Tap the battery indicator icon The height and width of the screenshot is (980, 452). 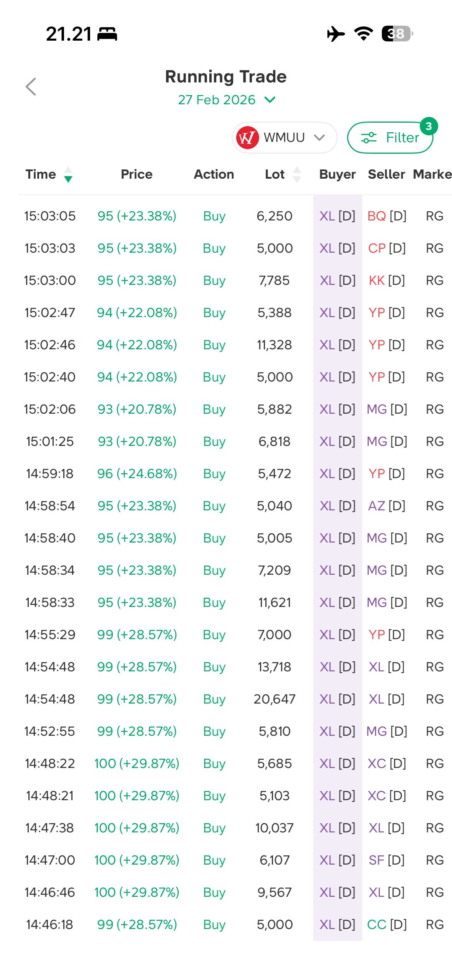tap(397, 34)
